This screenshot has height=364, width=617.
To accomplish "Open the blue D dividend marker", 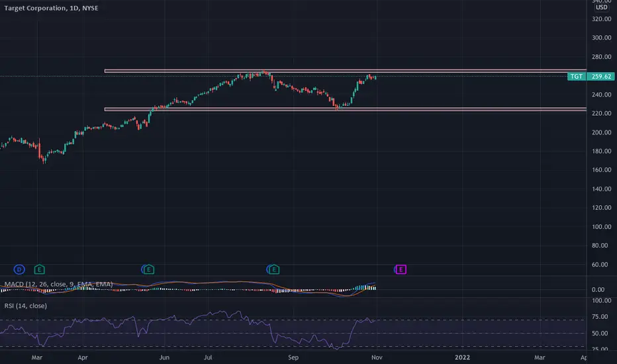I will 19,269.
